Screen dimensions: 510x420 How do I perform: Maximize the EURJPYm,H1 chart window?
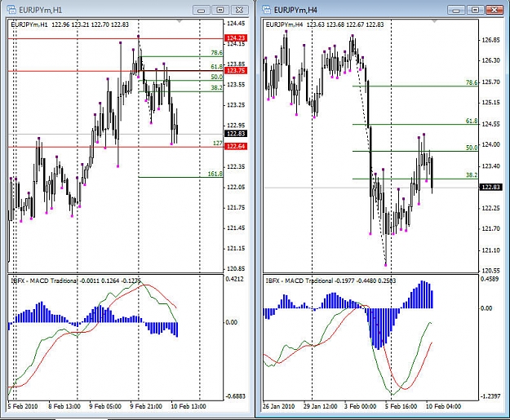point(220,10)
